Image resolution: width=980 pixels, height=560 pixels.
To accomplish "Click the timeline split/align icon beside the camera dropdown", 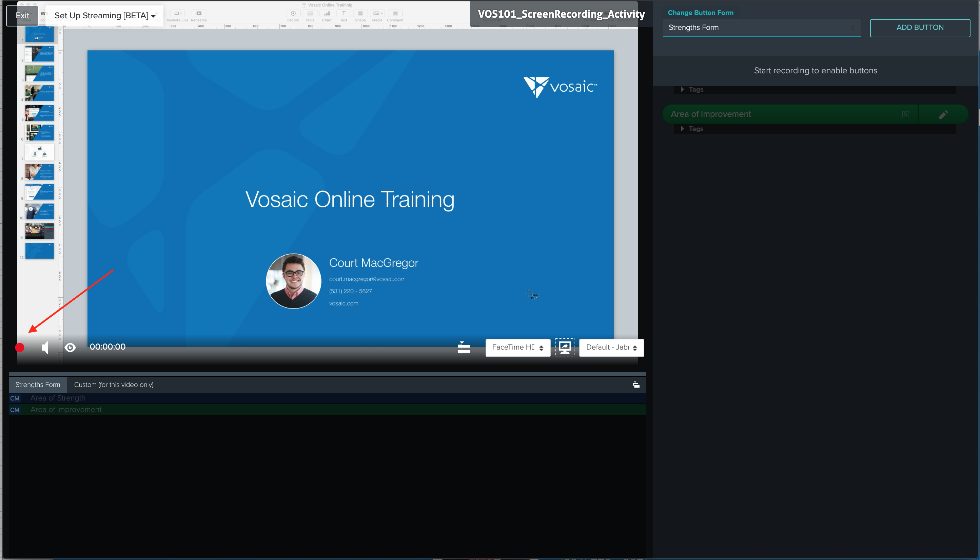I will [x=464, y=347].
